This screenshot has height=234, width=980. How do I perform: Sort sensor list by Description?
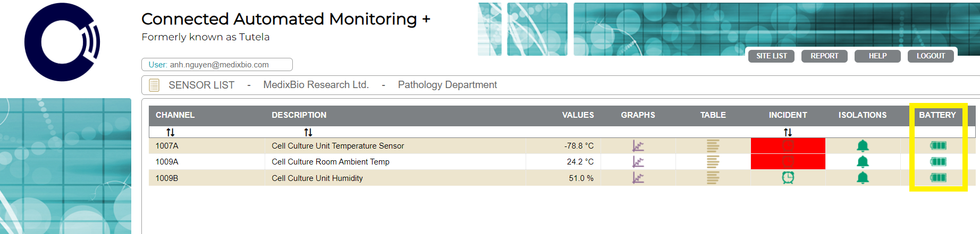point(308,132)
